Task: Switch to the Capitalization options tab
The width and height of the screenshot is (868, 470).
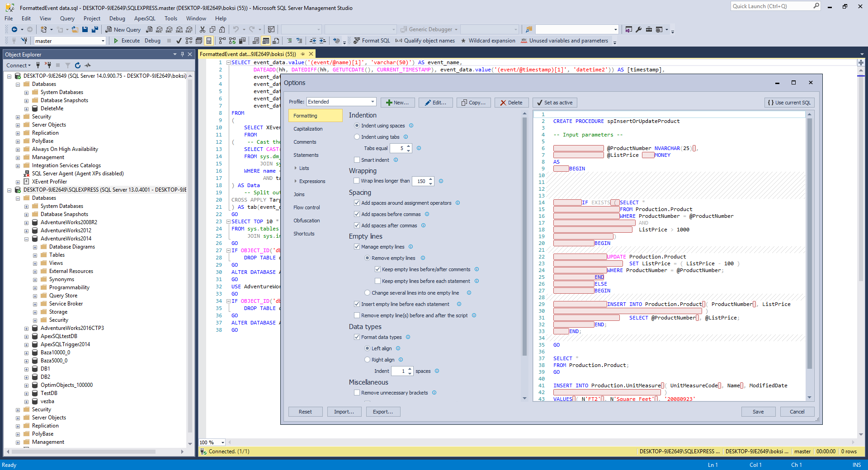Action: [308, 129]
